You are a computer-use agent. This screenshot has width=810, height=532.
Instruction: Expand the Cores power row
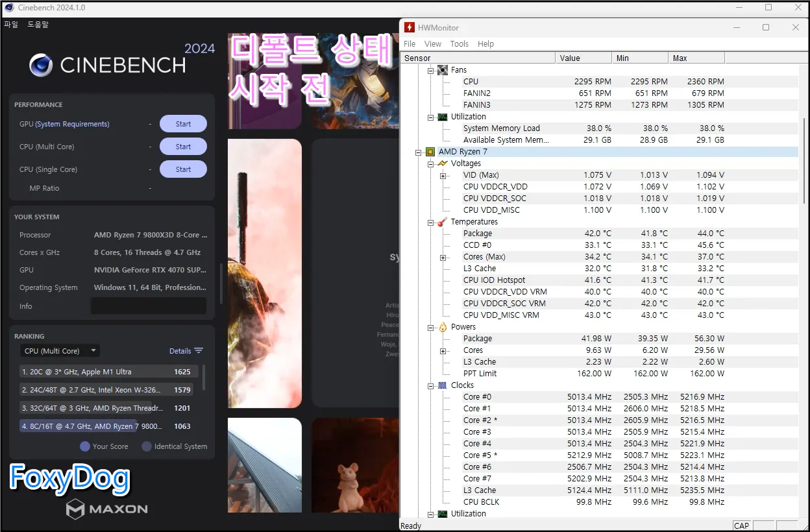point(443,350)
